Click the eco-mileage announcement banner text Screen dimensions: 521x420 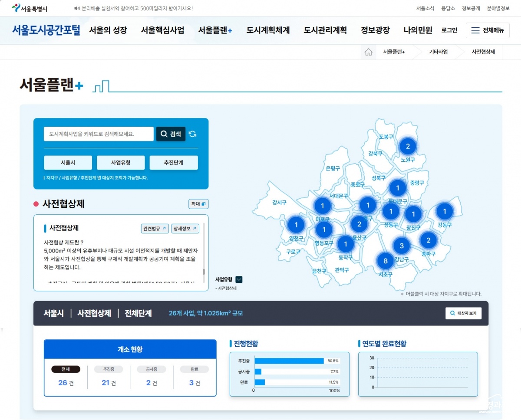tap(137, 8)
